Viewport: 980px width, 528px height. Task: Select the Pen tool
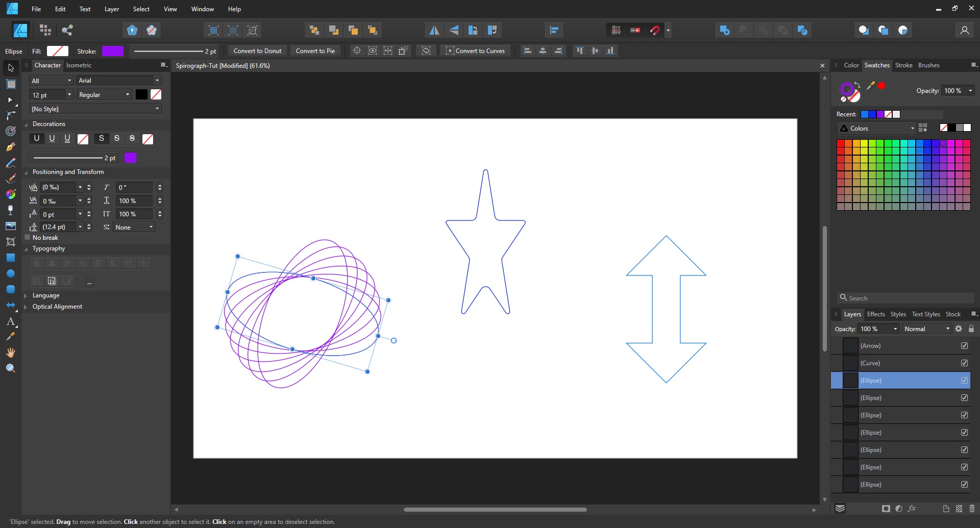pos(11,147)
